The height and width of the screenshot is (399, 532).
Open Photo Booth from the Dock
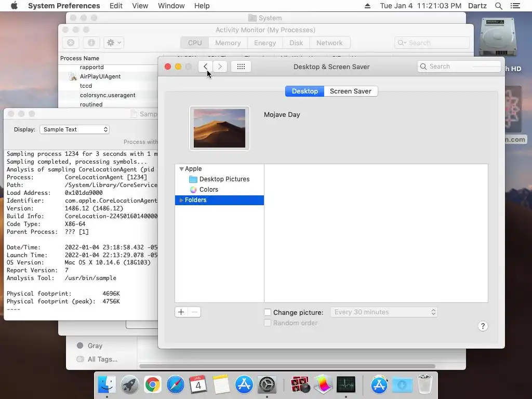coord(300,385)
